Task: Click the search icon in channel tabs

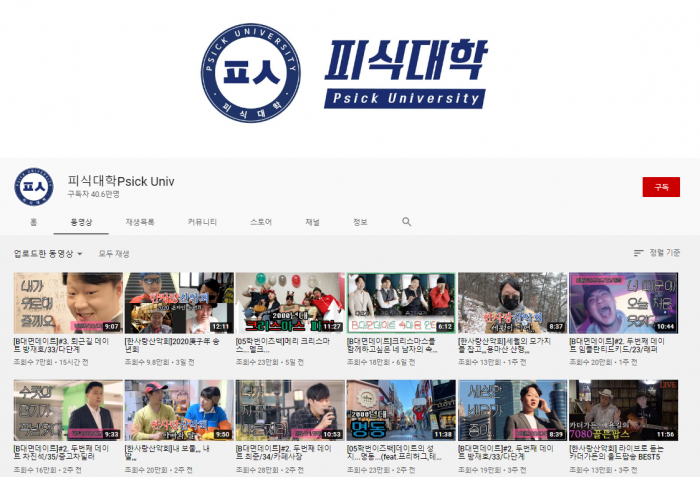Action: pos(406,222)
